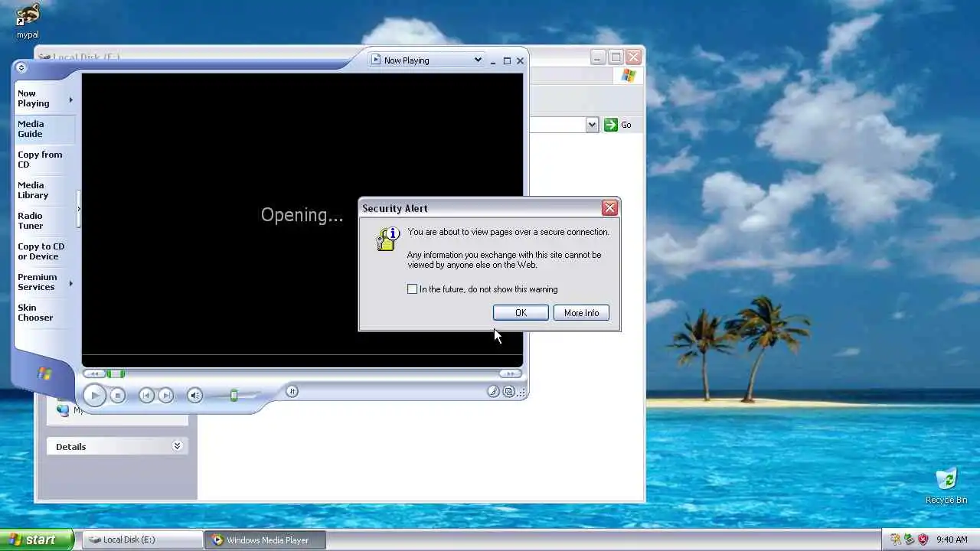Screen dimensions: 980x551
Task: Click the Details panel header
Action: [x=117, y=446]
